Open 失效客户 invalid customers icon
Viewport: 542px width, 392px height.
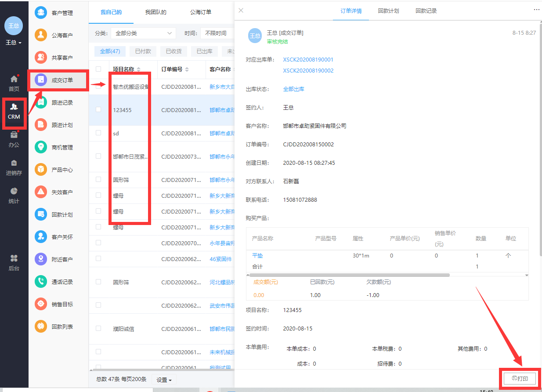[41, 192]
